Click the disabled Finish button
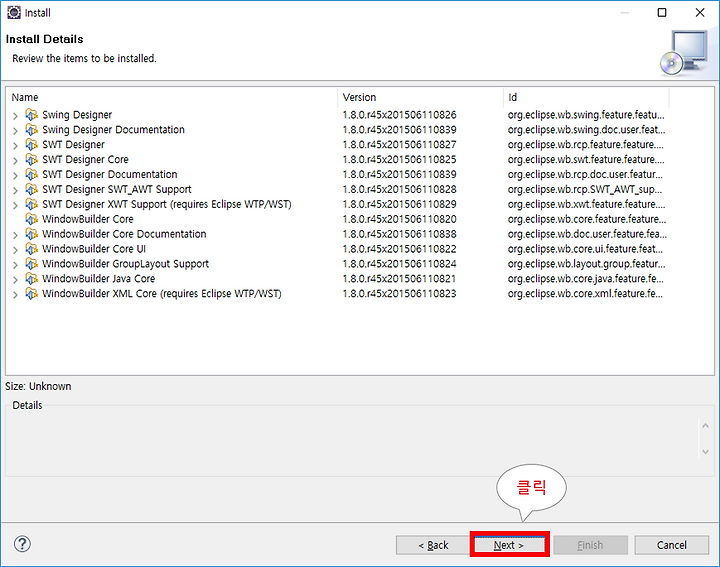This screenshot has height=567, width=720. coord(590,545)
